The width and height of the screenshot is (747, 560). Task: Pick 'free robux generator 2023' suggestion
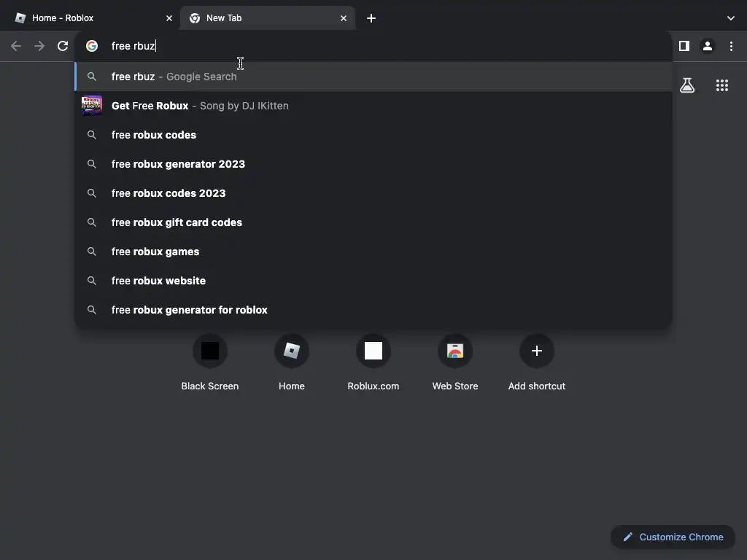click(x=374, y=164)
